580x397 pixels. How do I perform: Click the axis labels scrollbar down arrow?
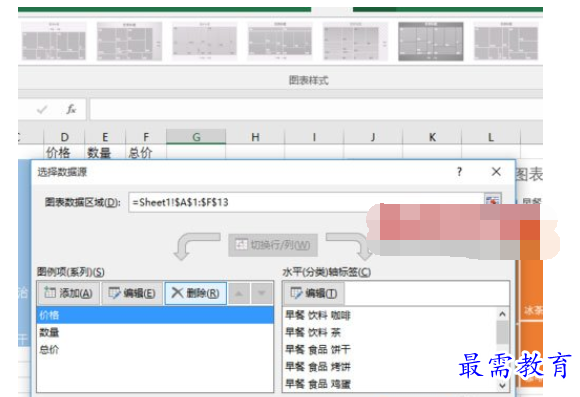tap(502, 385)
